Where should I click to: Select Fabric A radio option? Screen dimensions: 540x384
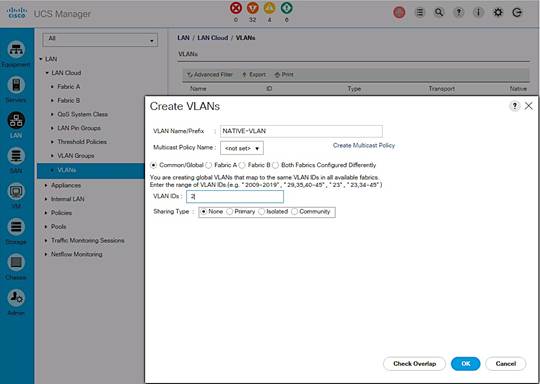coord(208,165)
